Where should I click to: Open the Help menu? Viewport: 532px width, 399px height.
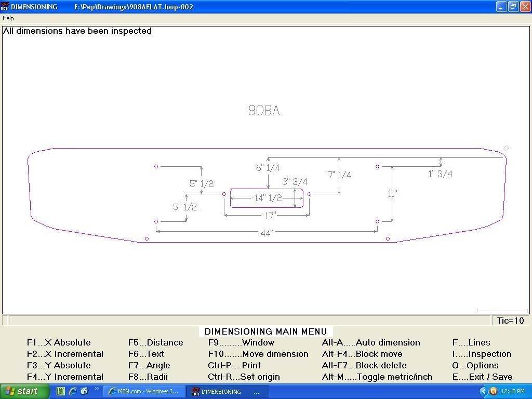(8, 18)
